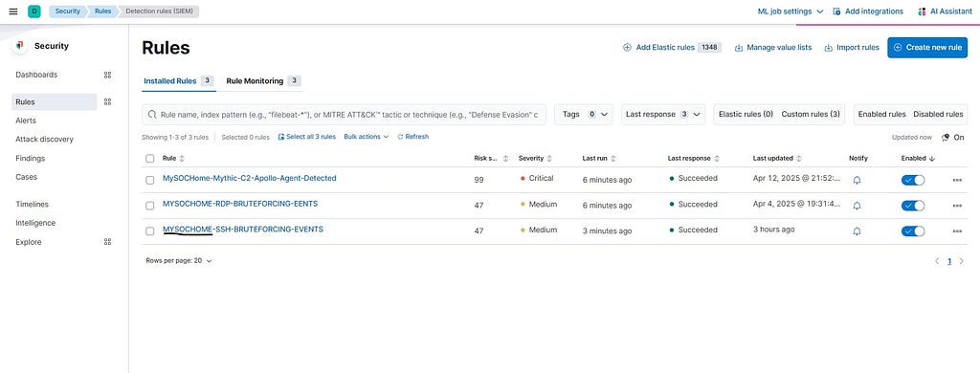Switch to the Rule Monitoring tab

click(263, 80)
